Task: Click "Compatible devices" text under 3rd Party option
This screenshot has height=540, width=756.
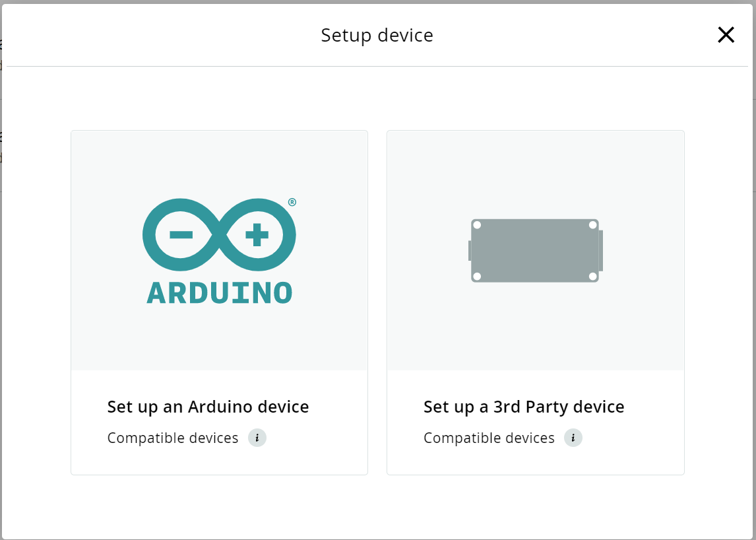Action: [x=489, y=438]
